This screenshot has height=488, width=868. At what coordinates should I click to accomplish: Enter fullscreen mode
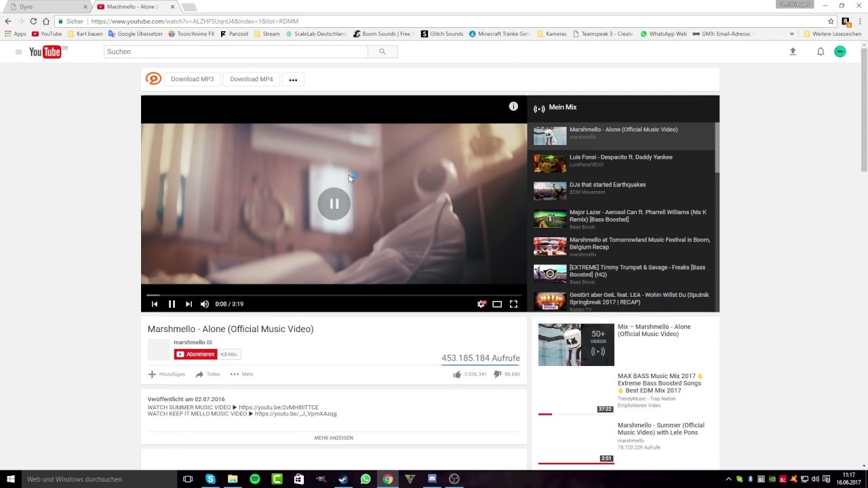coord(513,304)
